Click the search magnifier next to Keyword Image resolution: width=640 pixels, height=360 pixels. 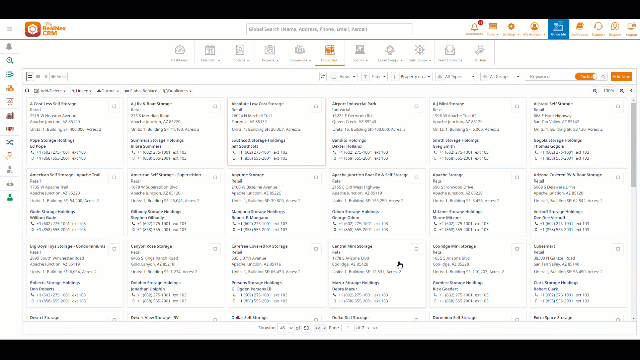(603, 77)
